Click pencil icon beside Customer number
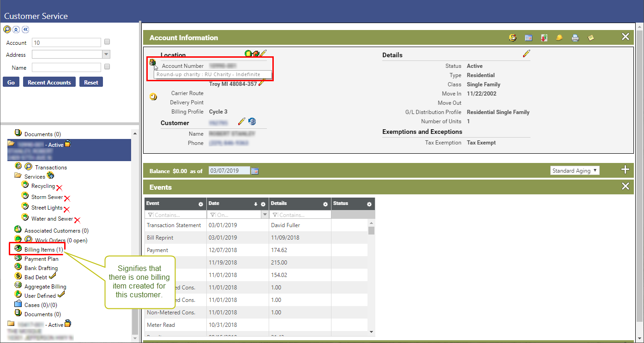The width and height of the screenshot is (644, 343). (241, 121)
